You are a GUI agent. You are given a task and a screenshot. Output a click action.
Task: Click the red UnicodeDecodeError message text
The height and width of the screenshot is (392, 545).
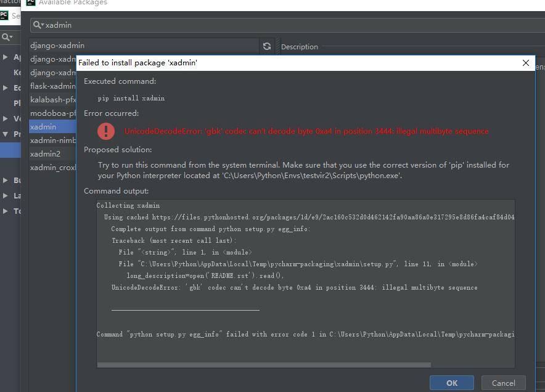click(x=306, y=131)
